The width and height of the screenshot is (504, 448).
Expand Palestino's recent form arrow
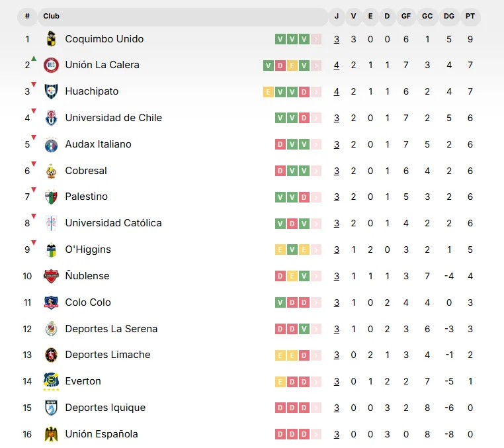pyautogui.click(x=316, y=197)
